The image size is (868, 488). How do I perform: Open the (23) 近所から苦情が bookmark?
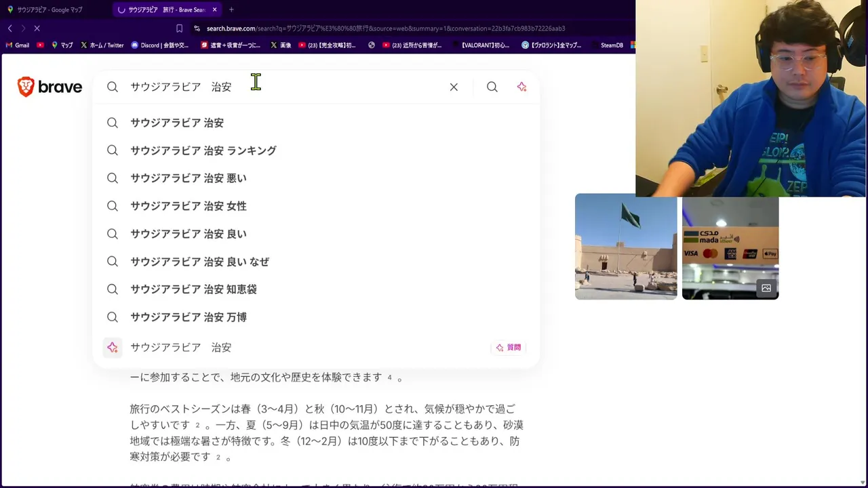[412, 45]
